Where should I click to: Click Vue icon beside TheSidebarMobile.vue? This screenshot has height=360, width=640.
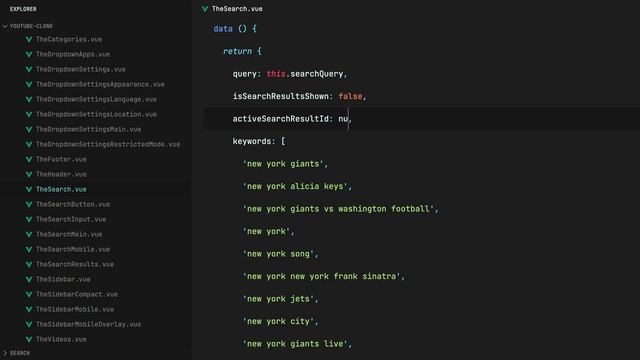click(x=29, y=309)
